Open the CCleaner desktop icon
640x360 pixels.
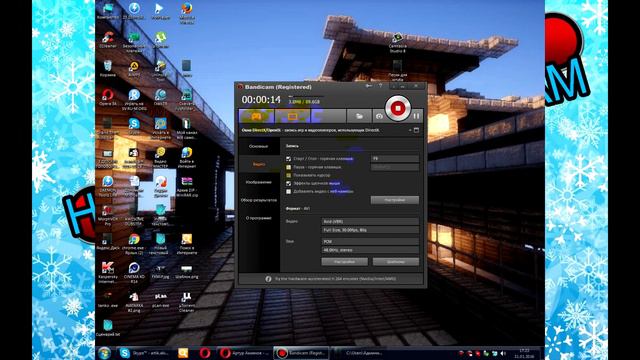[x=108, y=40]
